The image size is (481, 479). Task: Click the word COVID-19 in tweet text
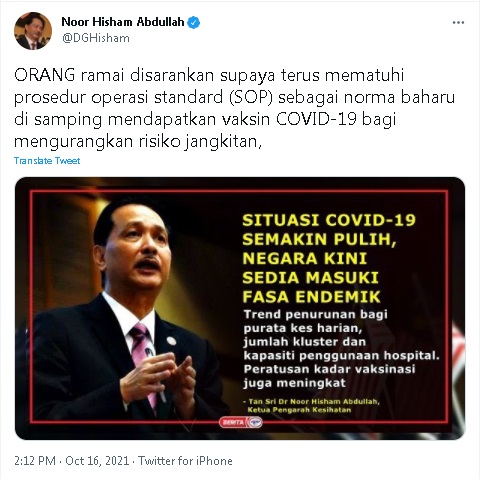(316, 120)
